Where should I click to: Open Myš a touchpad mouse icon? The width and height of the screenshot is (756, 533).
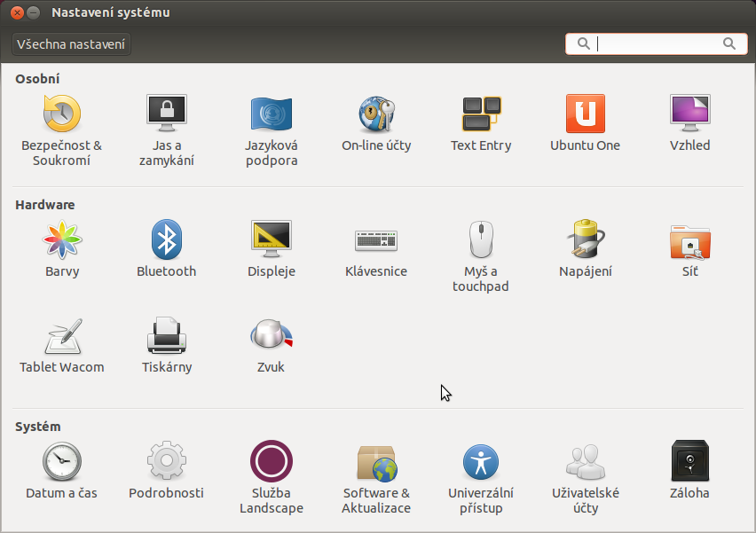click(481, 239)
